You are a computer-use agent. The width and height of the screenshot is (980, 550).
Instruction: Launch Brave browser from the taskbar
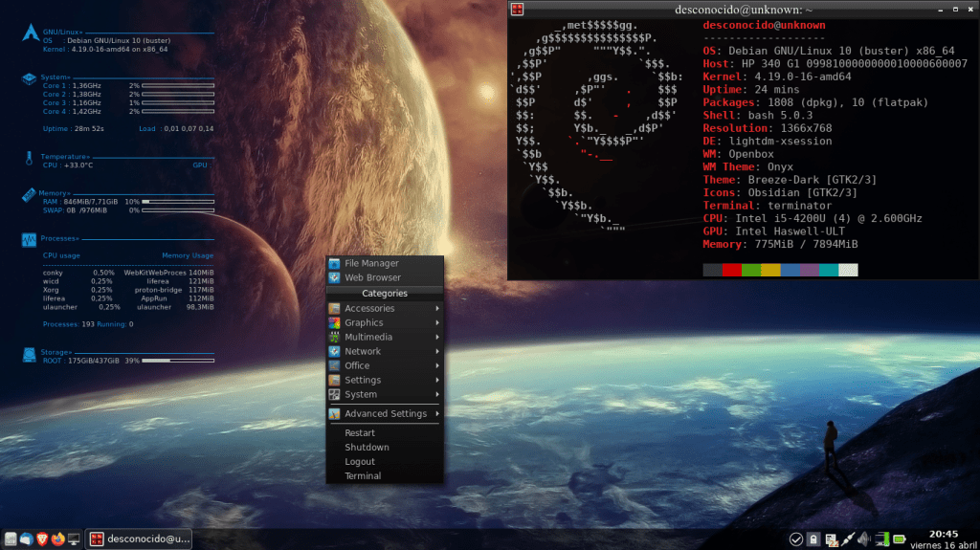pyautogui.click(x=42, y=539)
